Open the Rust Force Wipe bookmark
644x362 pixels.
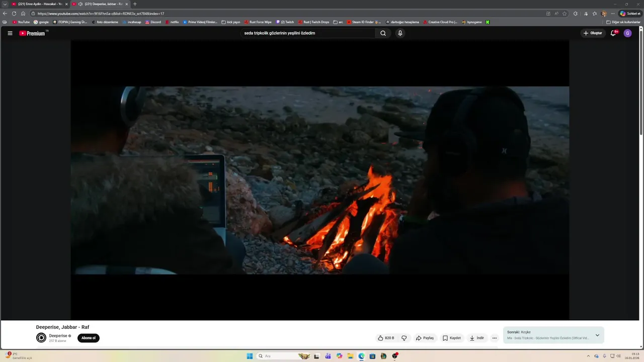coord(258,22)
